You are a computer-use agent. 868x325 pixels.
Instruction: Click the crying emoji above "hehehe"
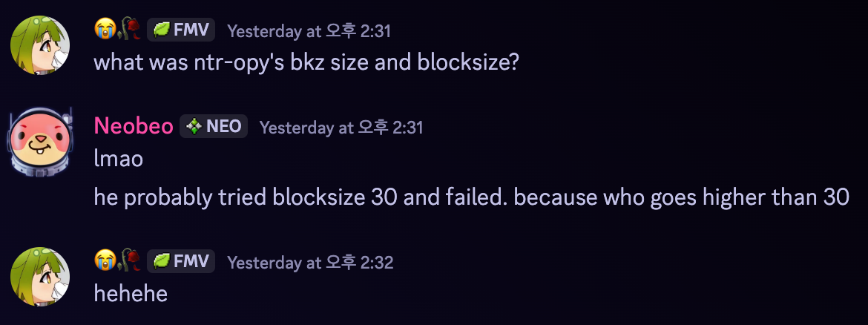tap(105, 260)
